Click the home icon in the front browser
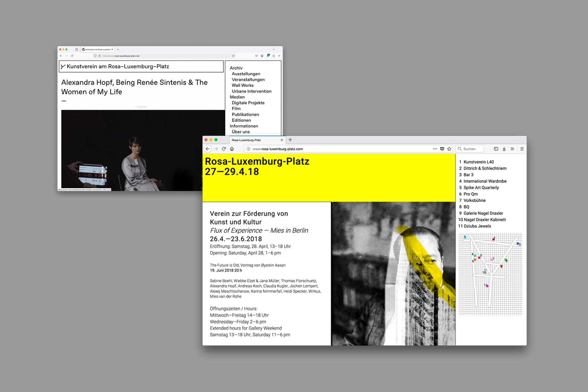Viewport: 588px width, 392px height. [232, 149]
